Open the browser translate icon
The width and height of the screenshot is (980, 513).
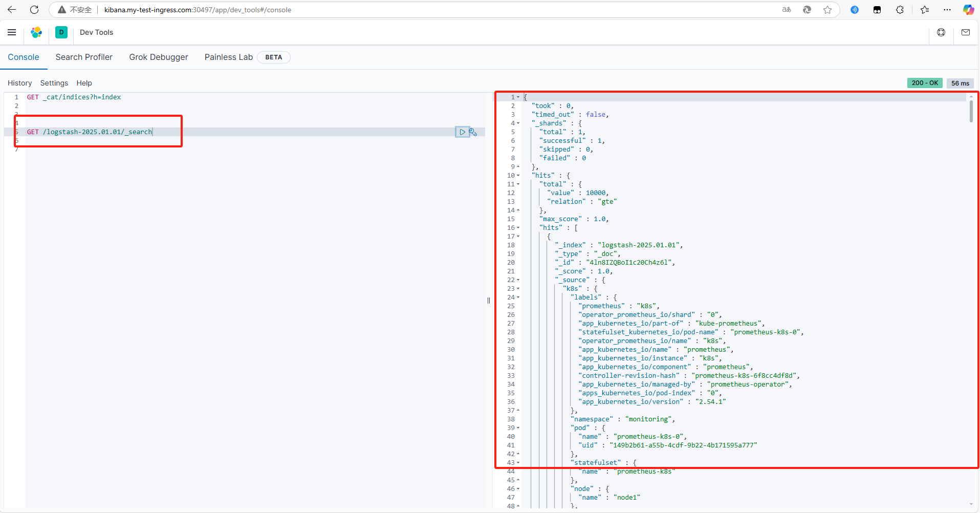click(x=787, y=10)
